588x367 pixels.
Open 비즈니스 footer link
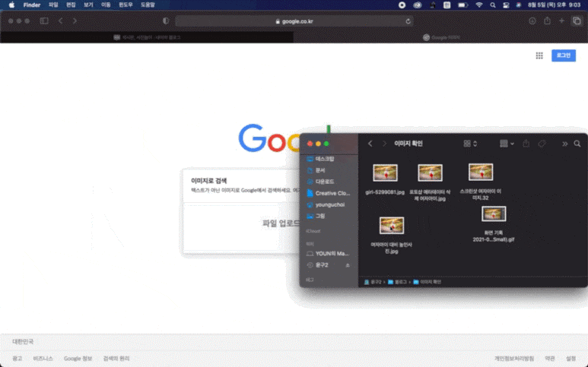coord(43,359)
